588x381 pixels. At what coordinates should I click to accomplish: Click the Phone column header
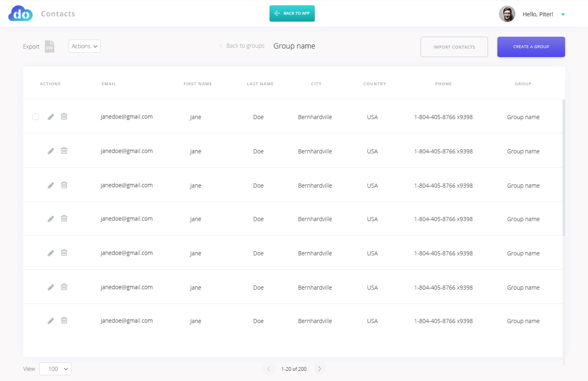pyautogui.click(x=443, y=84)
